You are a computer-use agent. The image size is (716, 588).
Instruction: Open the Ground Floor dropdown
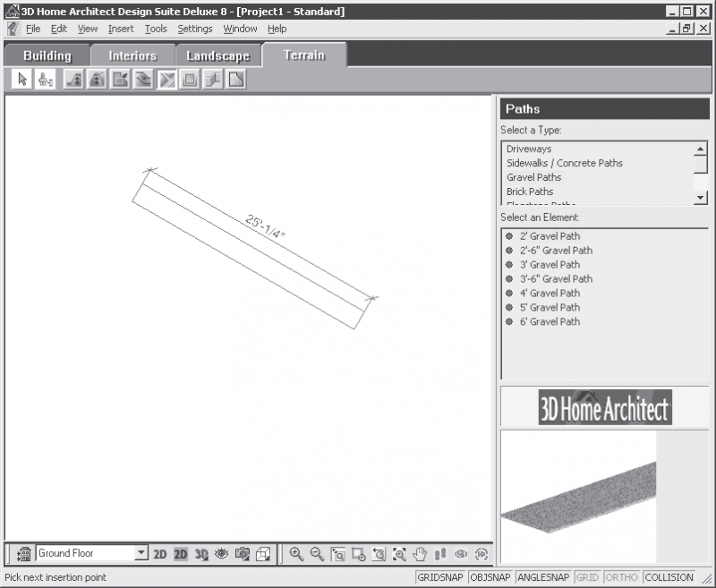click(x=141, y=553)
